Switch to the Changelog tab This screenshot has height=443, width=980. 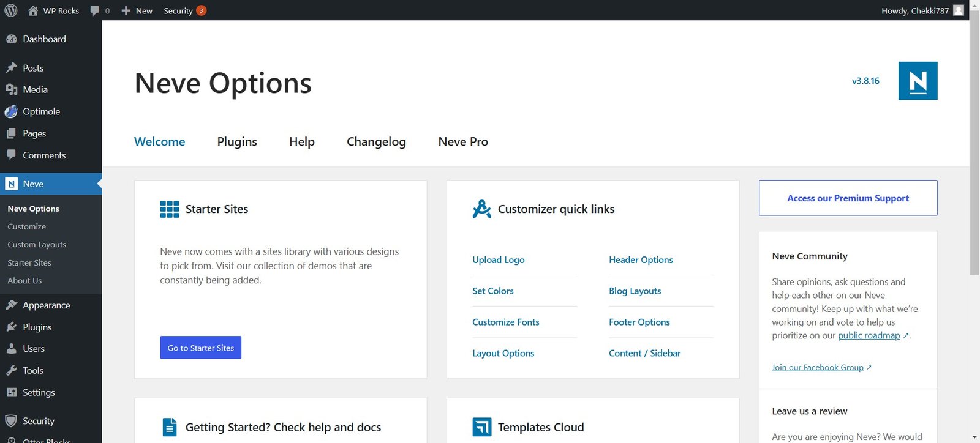(x=376, y=142)
